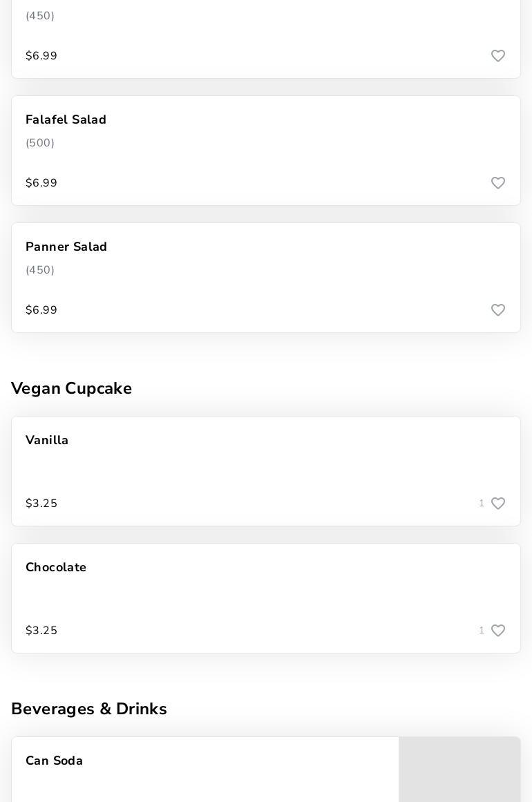Like the Chocolate cupcake heart icon
Viewport: 532px width, 802px height.
click(x=497, y=631)
